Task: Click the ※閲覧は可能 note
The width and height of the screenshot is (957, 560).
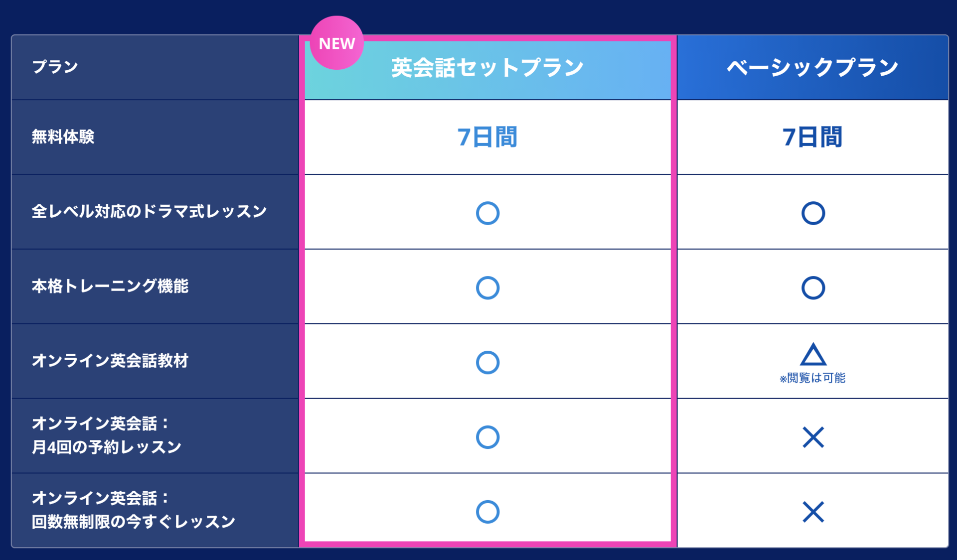Action: pos(813,378)
